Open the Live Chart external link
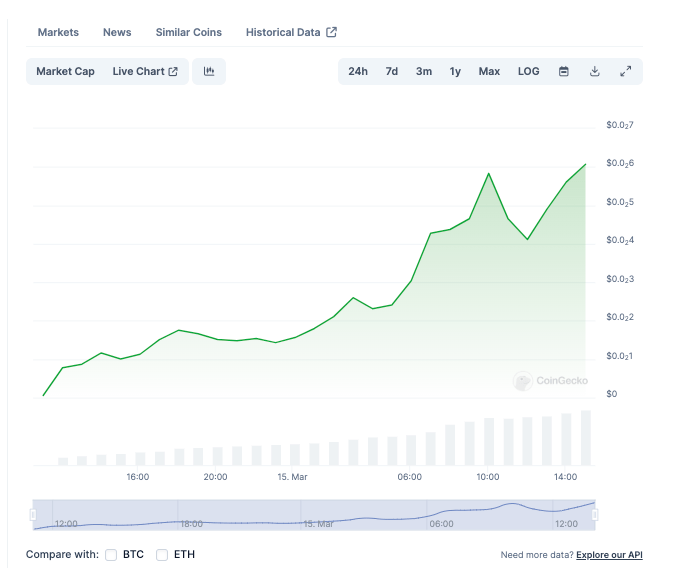Screen dimensions: 695x568 (x=145, y=71)
